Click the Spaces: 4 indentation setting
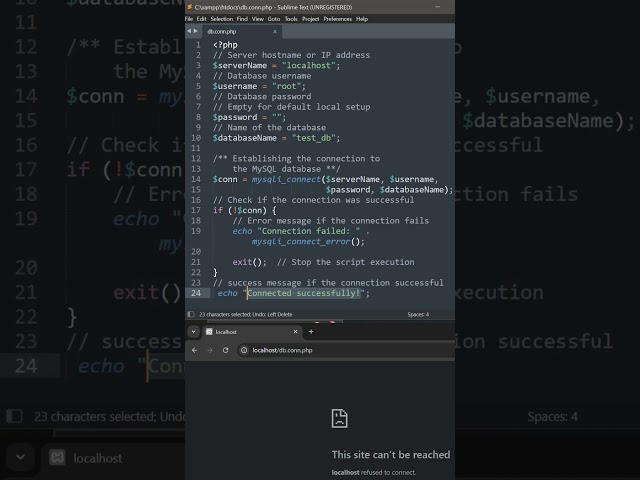Viewport: 640px width, 480px height. [x=418, y=314]
